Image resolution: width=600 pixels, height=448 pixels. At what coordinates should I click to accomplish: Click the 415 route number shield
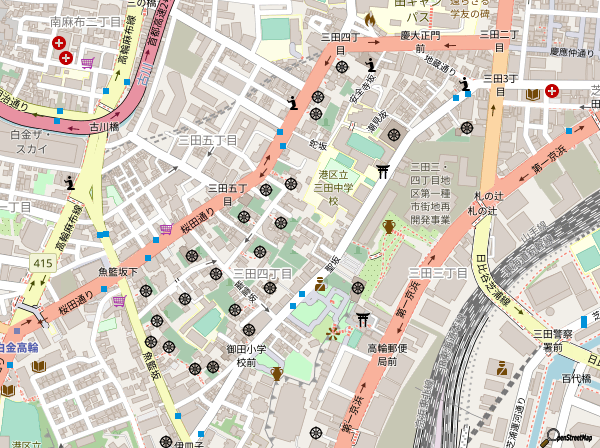pyautogui.click(x=40, y=262)
